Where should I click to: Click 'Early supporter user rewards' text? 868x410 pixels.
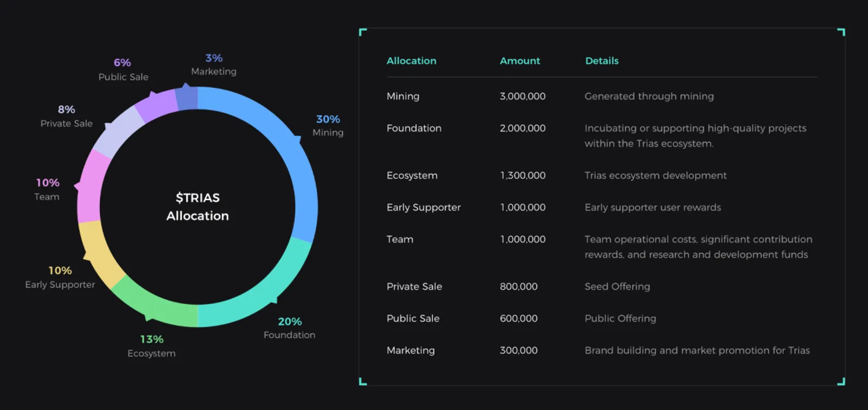(x=653, y=207)
